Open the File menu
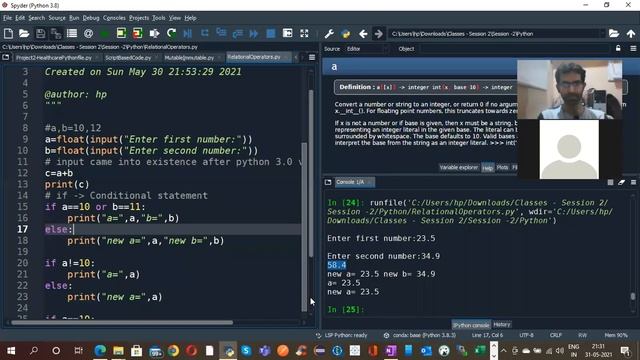This screenshot has height=360, width=640. tap(7, 18)
